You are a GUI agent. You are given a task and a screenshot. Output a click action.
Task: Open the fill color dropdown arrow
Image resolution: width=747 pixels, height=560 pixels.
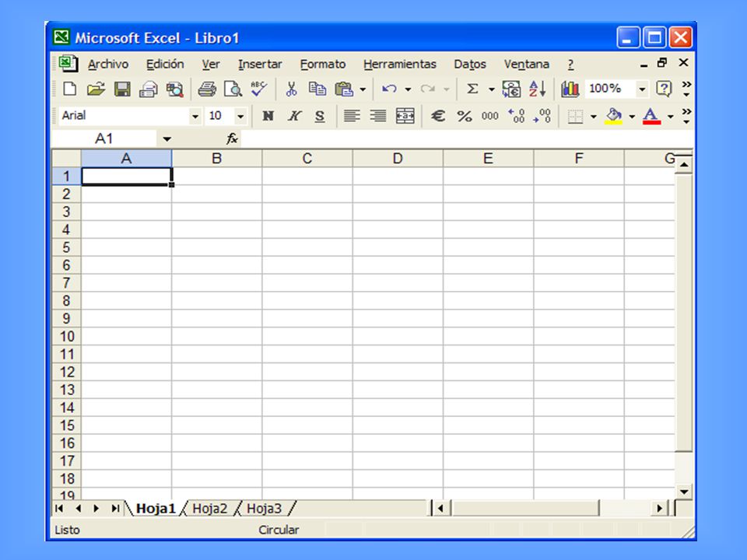[632, 116]
